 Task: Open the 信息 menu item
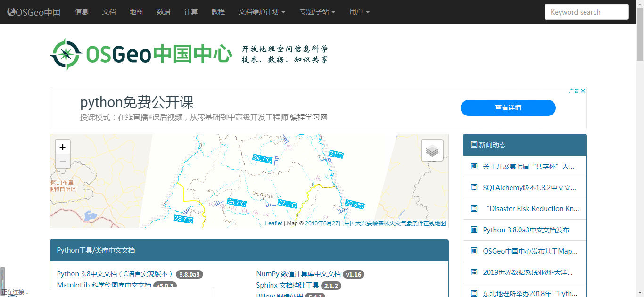pos(82,12)
